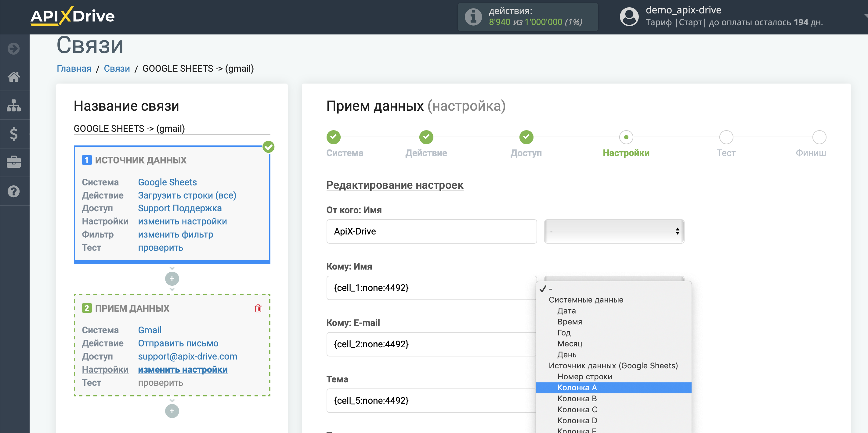Click the Тест step label
The image size is (868, 433).
[x=726, y=153]
